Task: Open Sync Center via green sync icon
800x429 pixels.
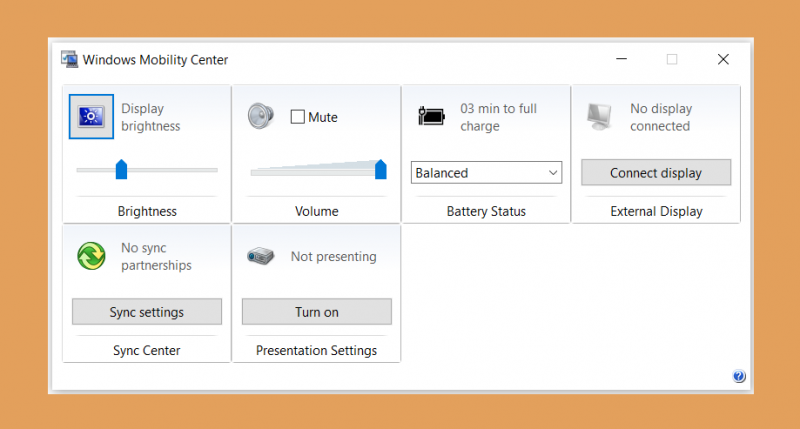Action: coord(91,256)
